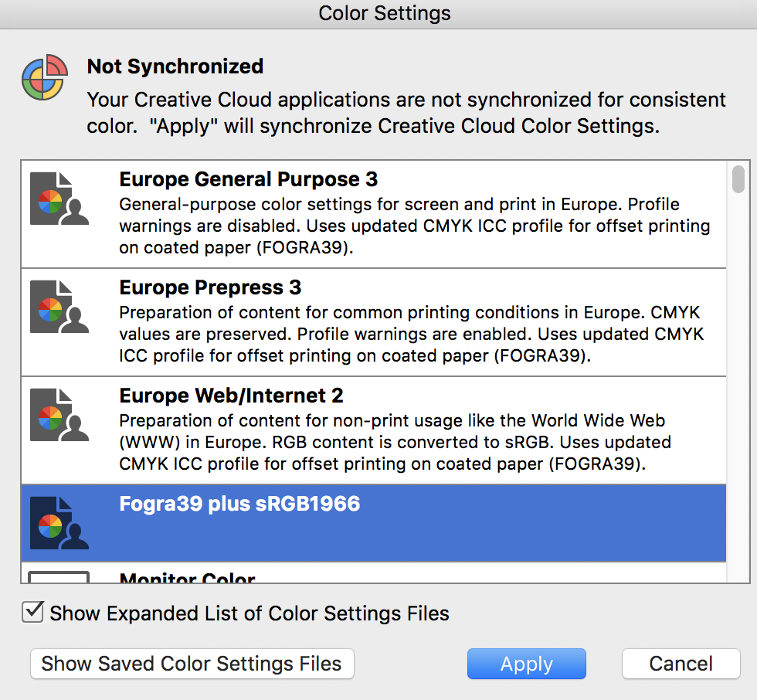Toggle the Show Expanded List checkbox
The width and height of the screenshot is (757, 700).
32,613
